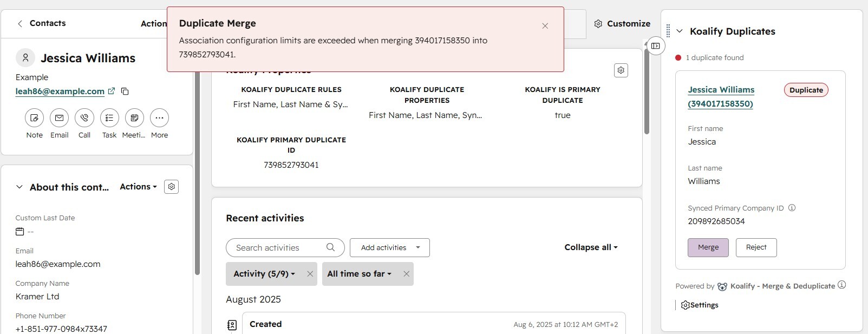
Task: Collapse the Koalify Duplicates panel
Action: click(x=680, y=31)
